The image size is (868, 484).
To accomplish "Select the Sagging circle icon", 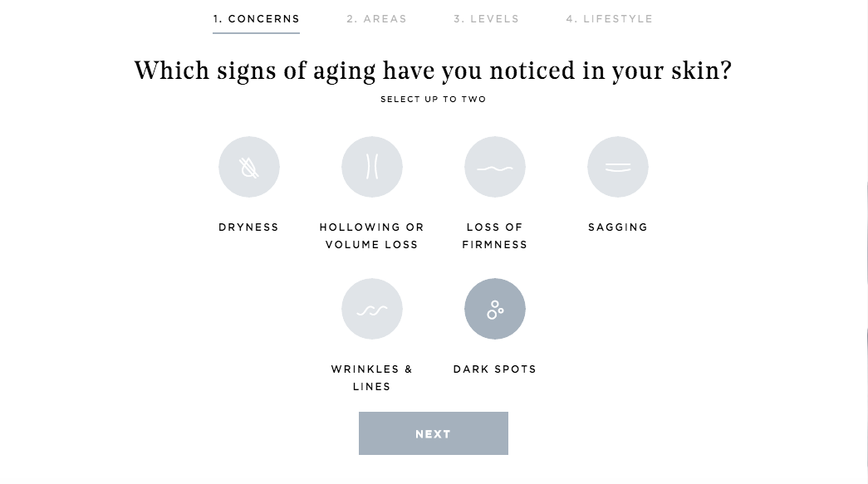I will tap(618, 168).
